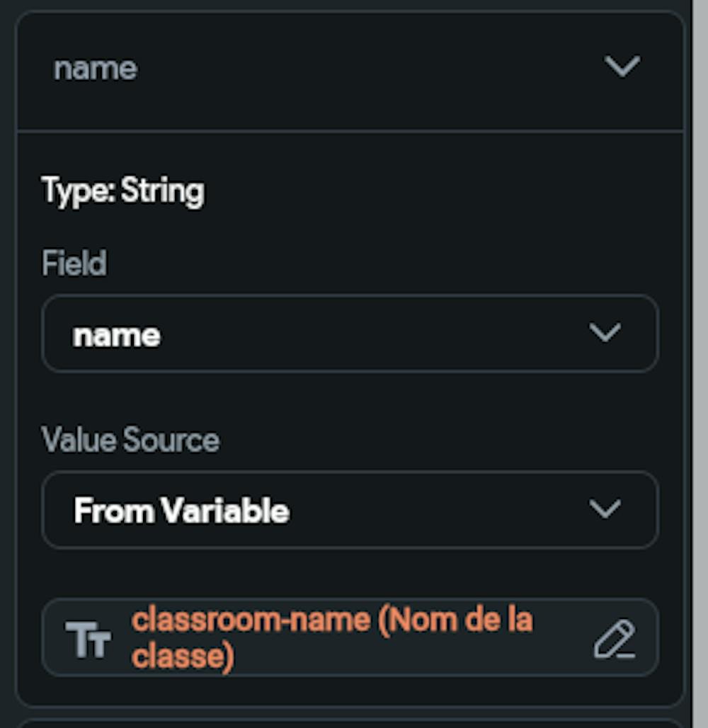The height and width of the screenshot is (728, 708).
Task: Open the Value Source chevron arrow
Action: [x=605, y=508]
